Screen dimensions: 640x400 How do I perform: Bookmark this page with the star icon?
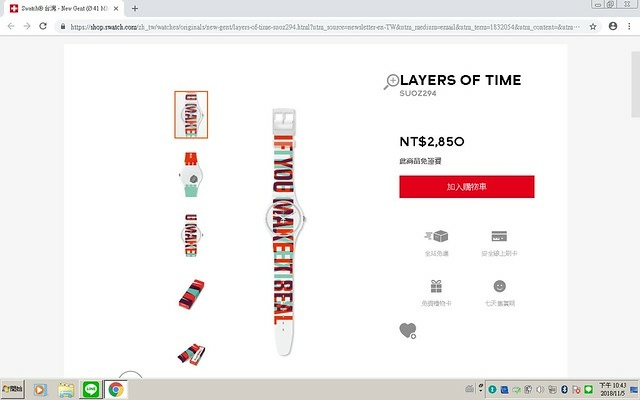pyautogui.click(x=593, y=27)
